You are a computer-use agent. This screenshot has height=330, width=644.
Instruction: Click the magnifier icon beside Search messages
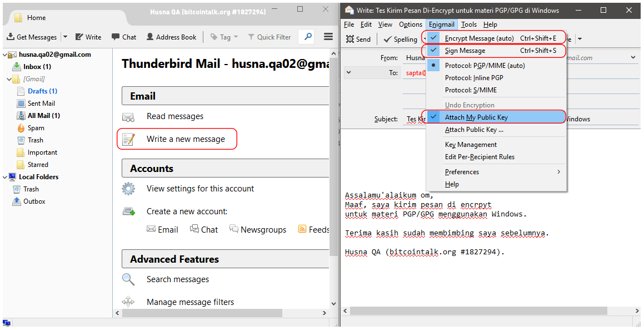click(128, 279)
